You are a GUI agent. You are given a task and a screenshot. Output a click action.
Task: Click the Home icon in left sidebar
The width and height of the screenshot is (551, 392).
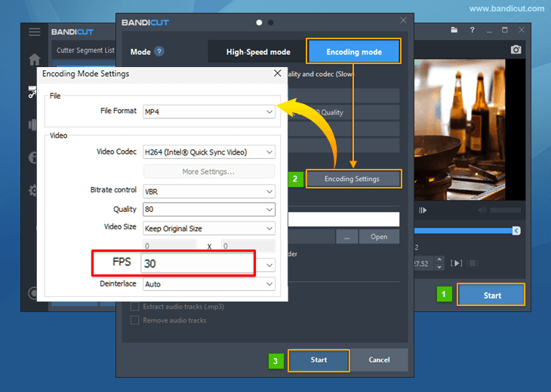(x=34, y=60)
